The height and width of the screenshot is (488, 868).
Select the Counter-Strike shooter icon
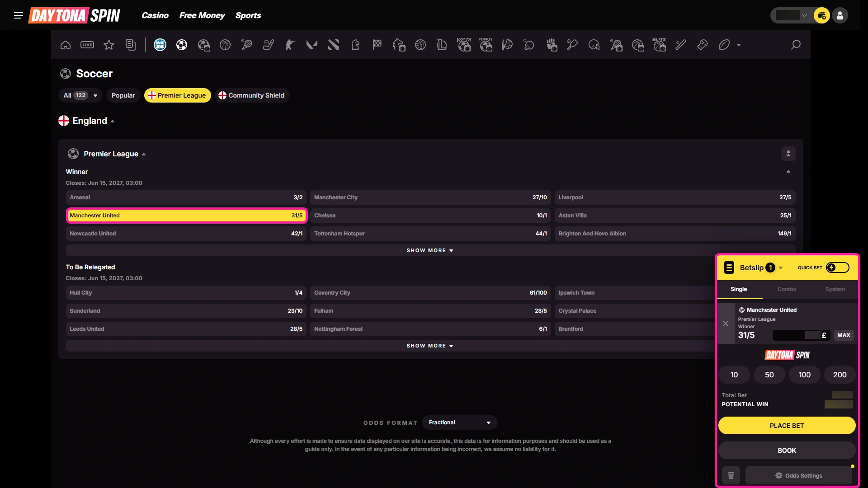290,45
